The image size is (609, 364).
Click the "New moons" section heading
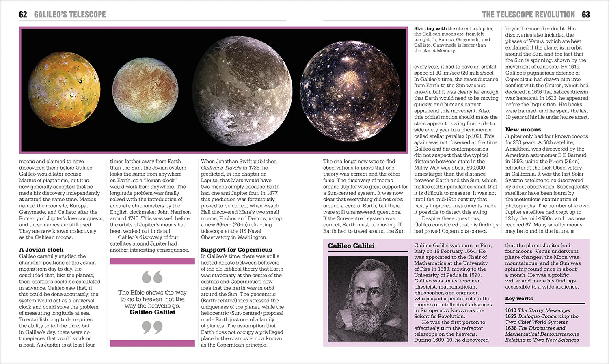tap(523, 129)
